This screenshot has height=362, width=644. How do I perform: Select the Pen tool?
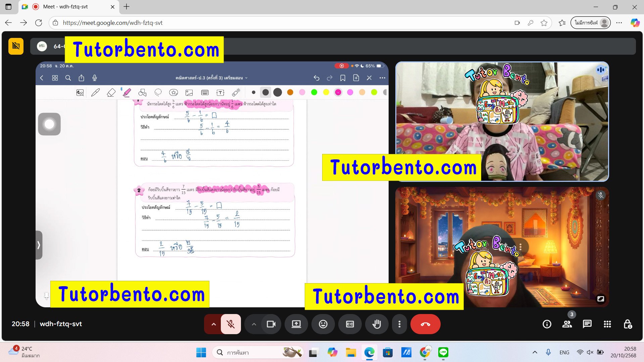click(x=96, y=92)
